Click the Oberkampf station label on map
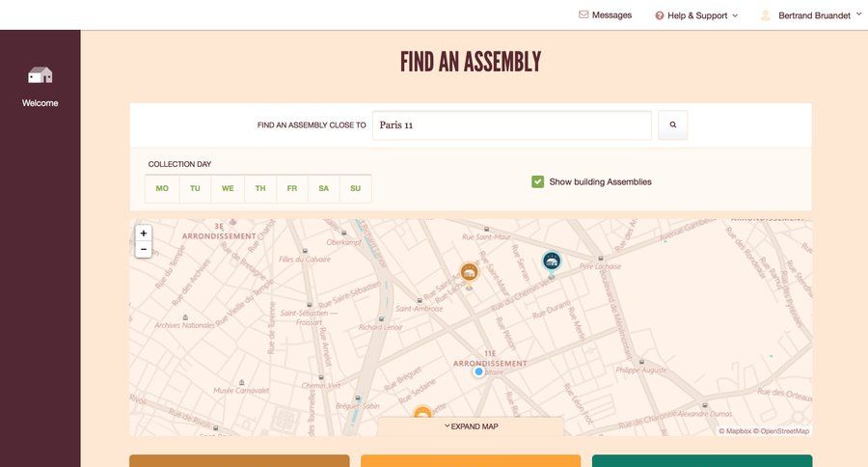Screen dimensions: 868x467 [x=343, y=242]
